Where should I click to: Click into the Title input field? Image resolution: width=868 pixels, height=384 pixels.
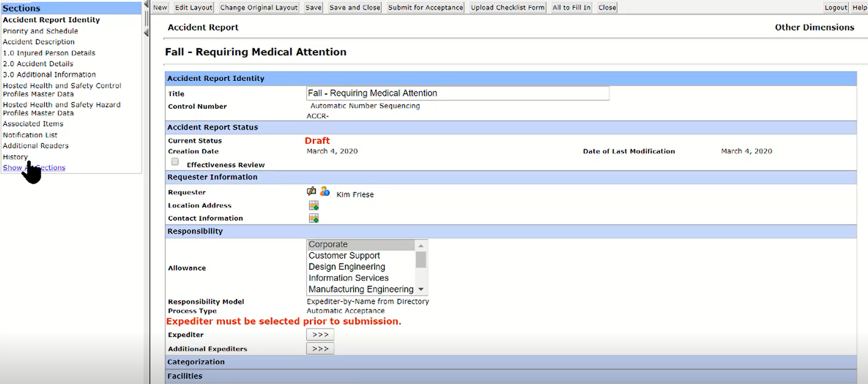click(457, 93)
